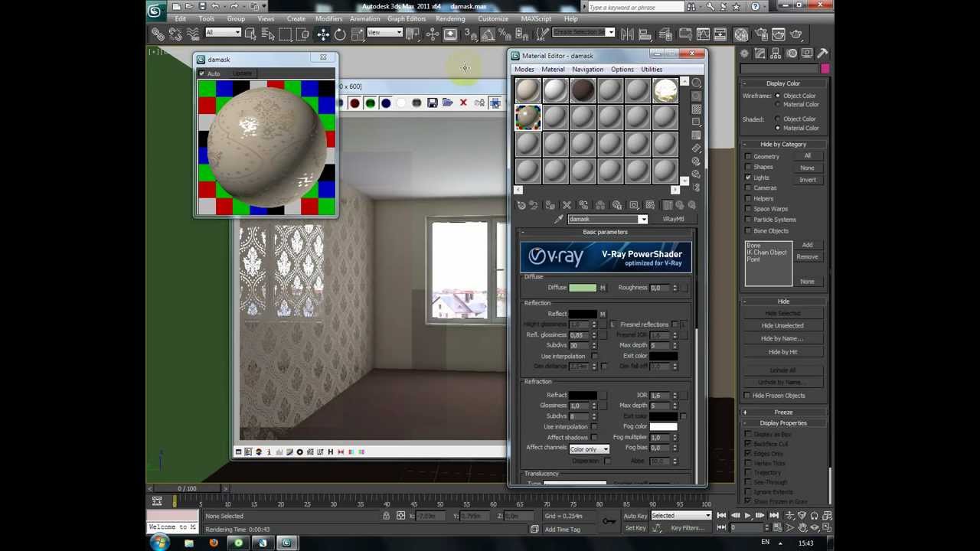
Task: Click the key icon set keys button
Action: coord(609,521)
